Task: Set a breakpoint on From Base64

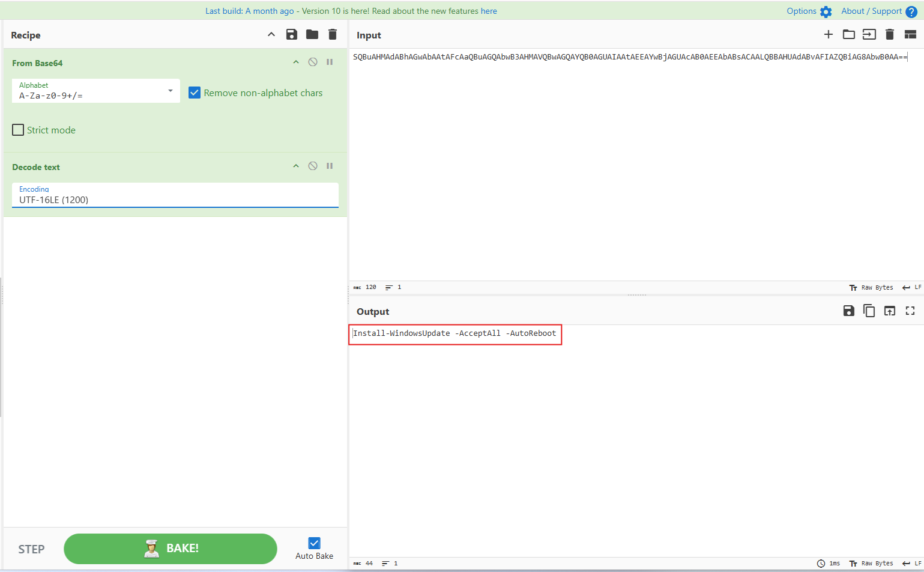Action: [330, 62]
